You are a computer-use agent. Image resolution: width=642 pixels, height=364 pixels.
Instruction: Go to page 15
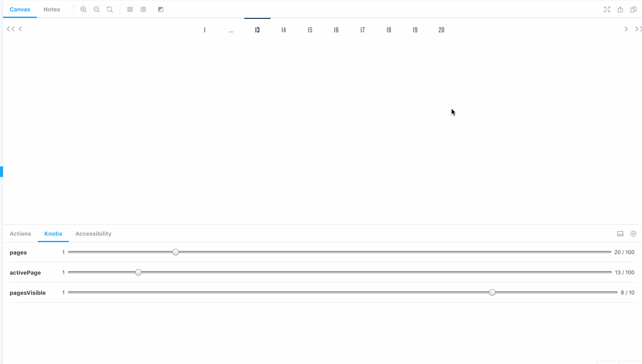310,30
